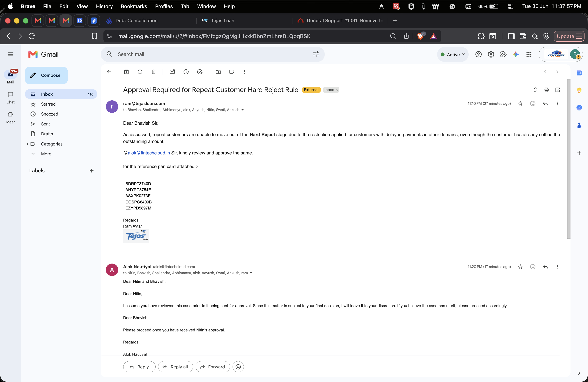Open the Inbox folder
Screen dimensions: 588x382
point(61,94)
